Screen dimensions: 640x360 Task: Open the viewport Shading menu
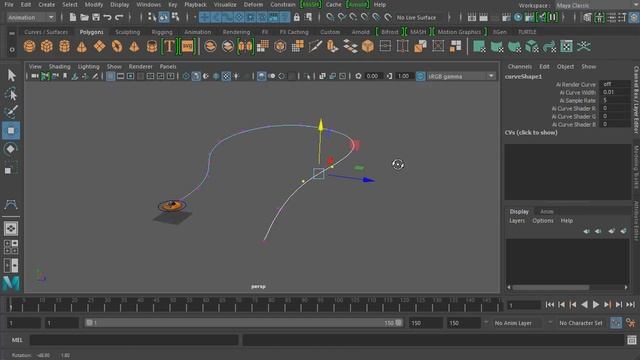pyautogui.click(x=60, y=67)
